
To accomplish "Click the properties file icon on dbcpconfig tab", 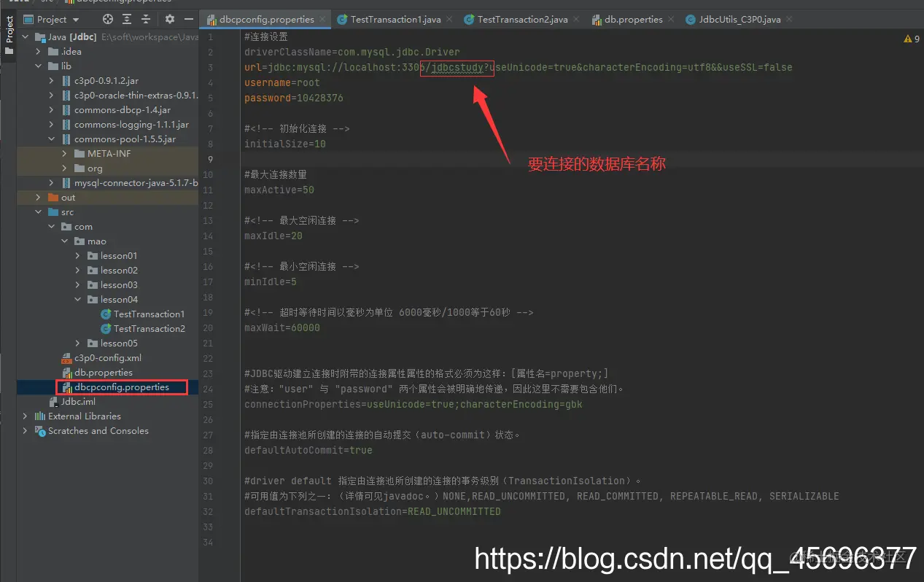I will [x=214, y=19].
